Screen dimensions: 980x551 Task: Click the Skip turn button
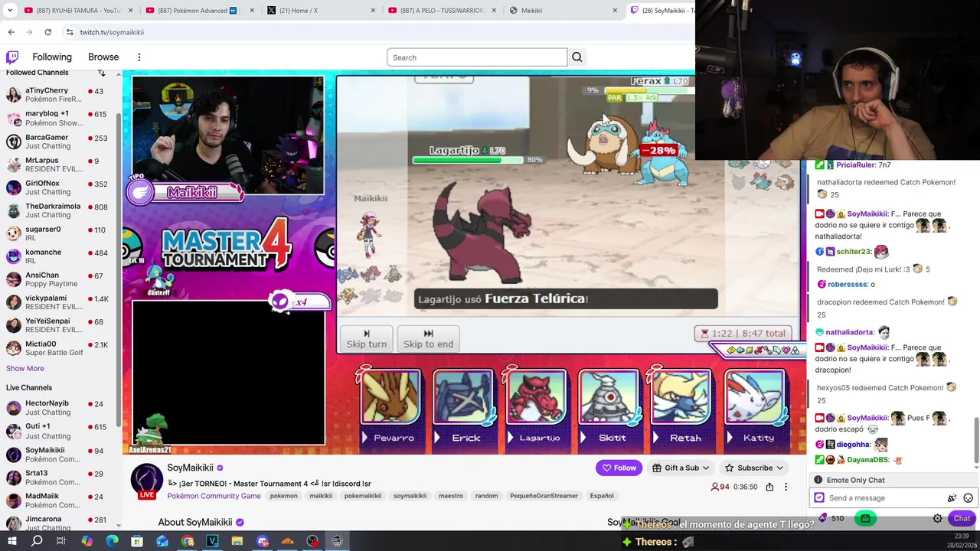[x=367, y=339]
